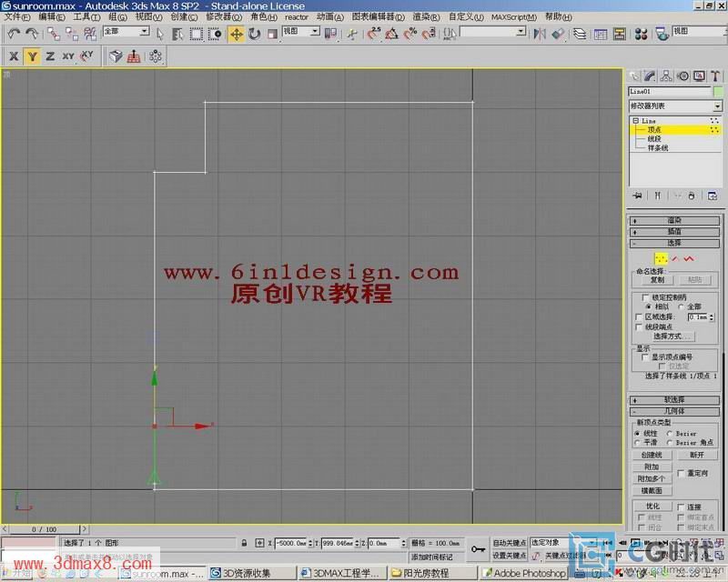This screenshot has width=728, height=582.
Task: Activate the Select and Rotate tool
Action: point(255,34)
